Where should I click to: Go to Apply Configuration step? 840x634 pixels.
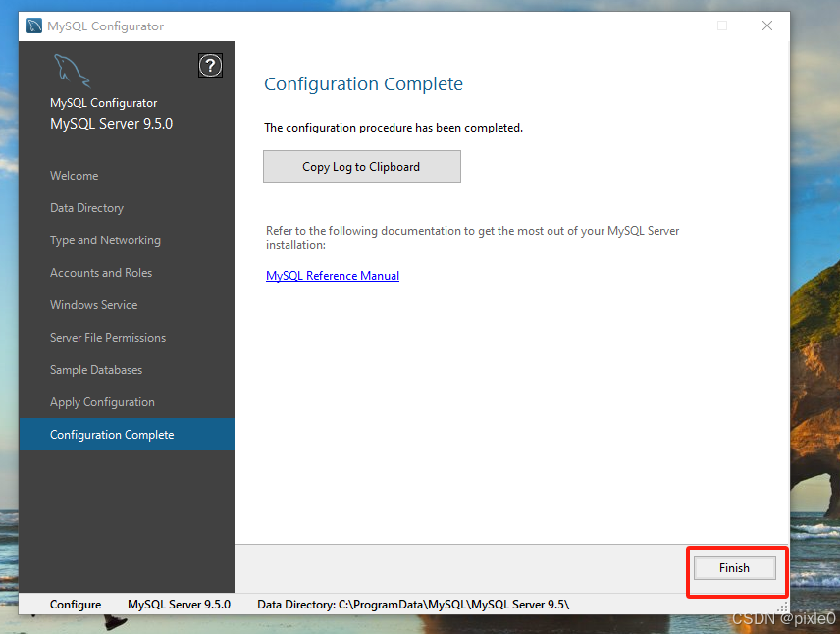102,402
